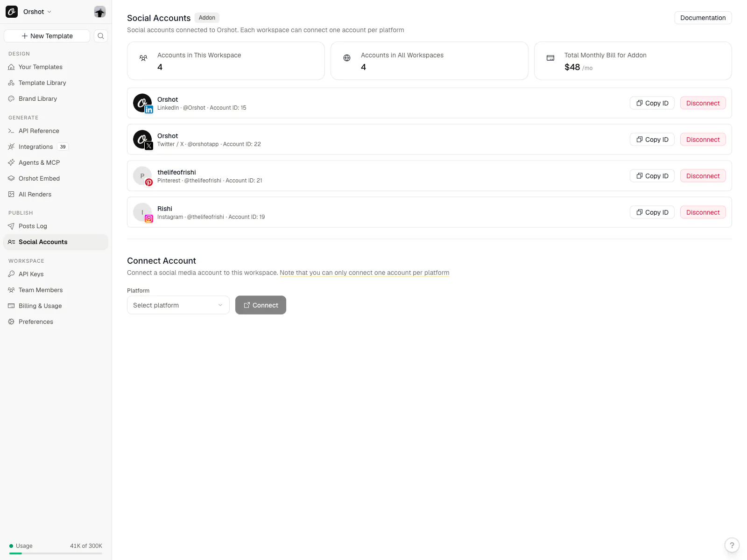Open Preferences
The height and width of the screenshot is (560, 747).
pos(56,322)
